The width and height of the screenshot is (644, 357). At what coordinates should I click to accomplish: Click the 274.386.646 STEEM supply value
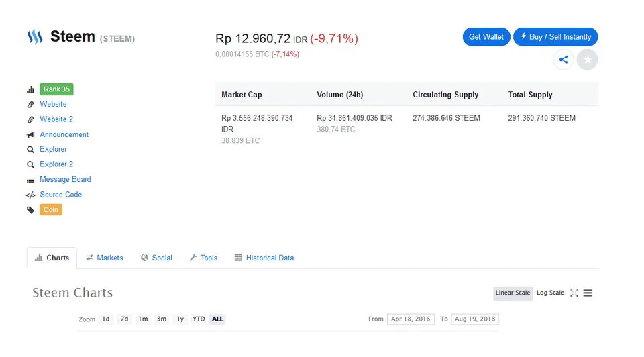(x=447, y=118)
